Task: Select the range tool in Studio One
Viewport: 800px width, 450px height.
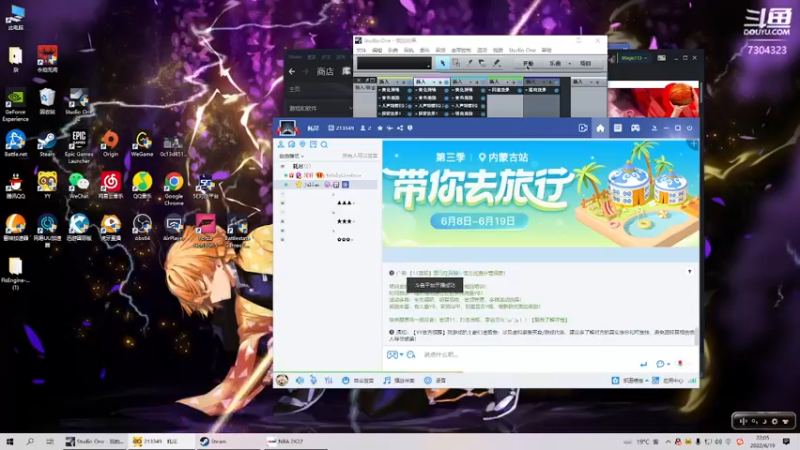Action: [x=456, y=63]
